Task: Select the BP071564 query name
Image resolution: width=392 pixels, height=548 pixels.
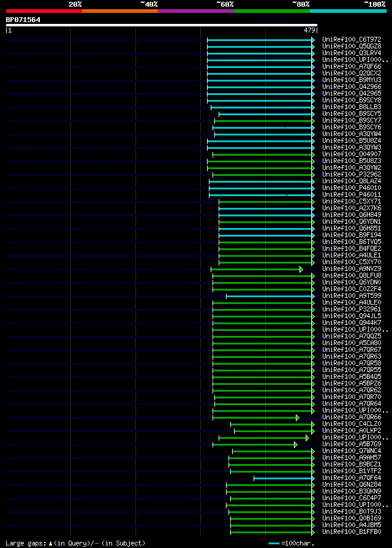Action: pos(23,20)
